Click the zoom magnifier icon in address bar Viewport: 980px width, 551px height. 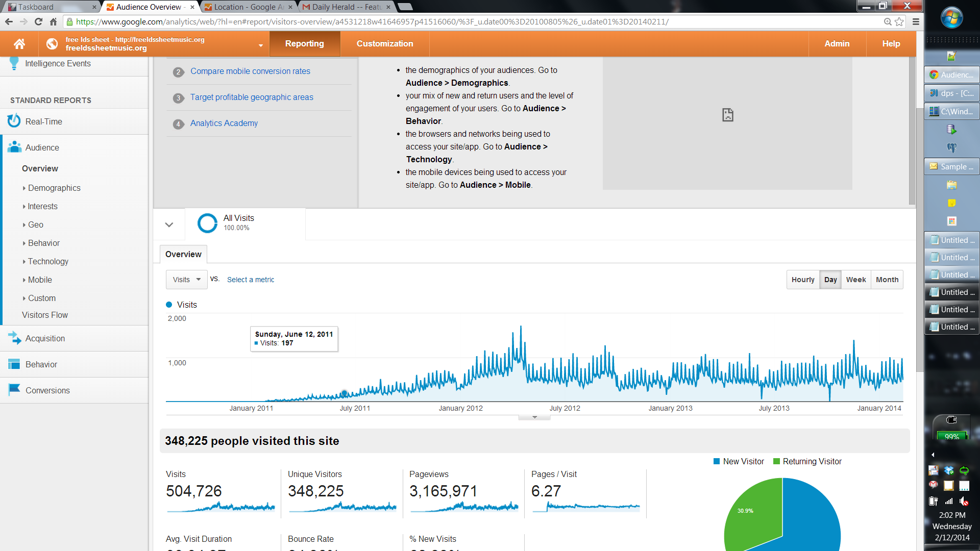(x=888, y=21)
